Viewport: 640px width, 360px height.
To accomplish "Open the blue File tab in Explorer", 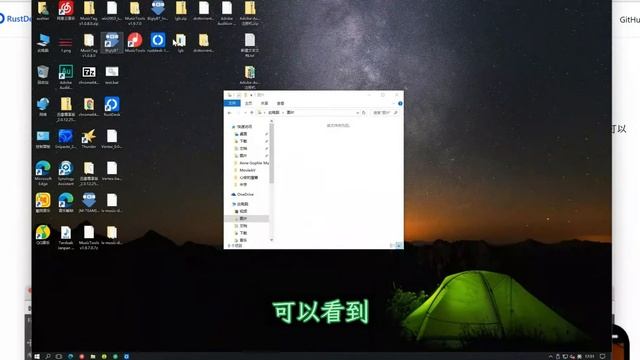I will point(232,103).
